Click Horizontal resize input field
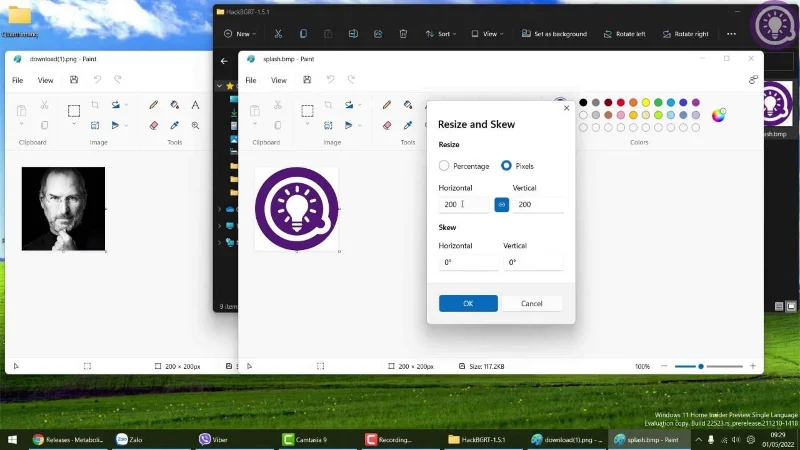The image size is (800, 450). (x=464, y=205)
